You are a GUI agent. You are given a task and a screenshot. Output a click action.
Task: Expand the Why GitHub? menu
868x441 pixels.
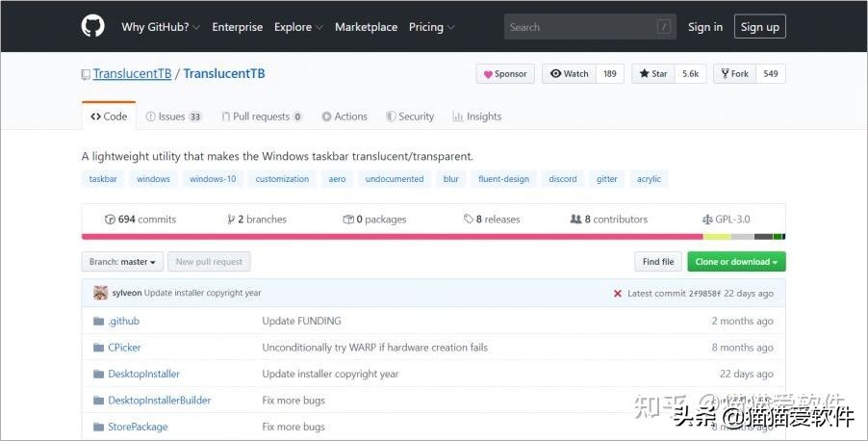coord(160,27)
